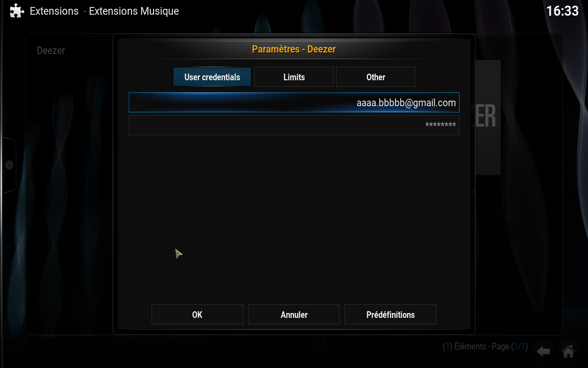Return to the Kodi home screen icon
Viewport: 588px width, 368px height.
(568, 351)
